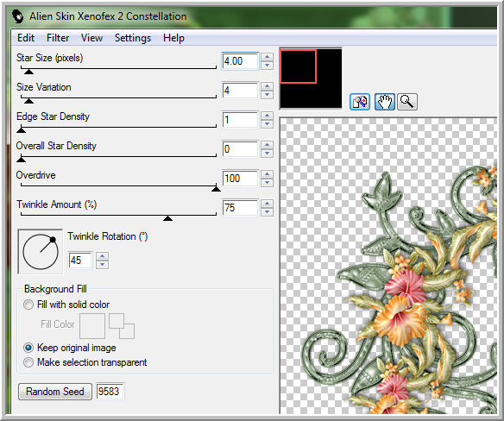Viewport: 504px width, 421px height.
Task: Select the magnifier zoom tool
Action: 407,102
